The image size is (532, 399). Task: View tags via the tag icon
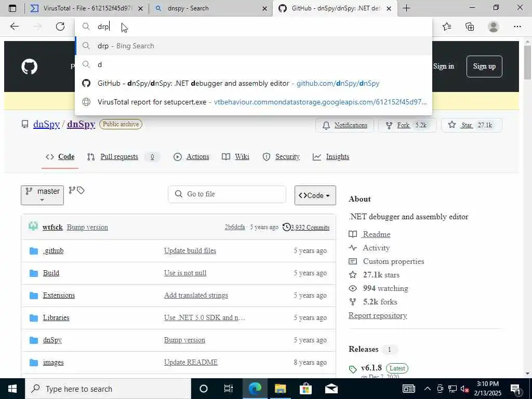pyautogui.click(x=81, y=190)
